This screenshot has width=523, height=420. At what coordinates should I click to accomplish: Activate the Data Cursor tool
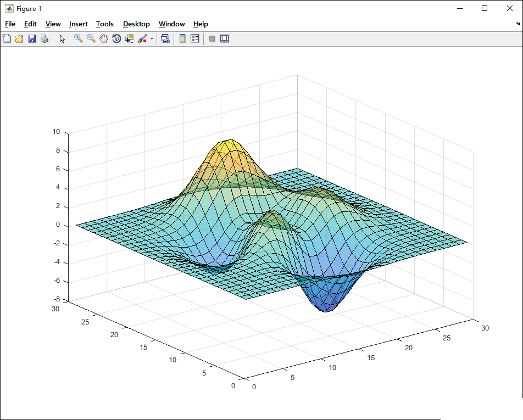click(x=128, y=38)
